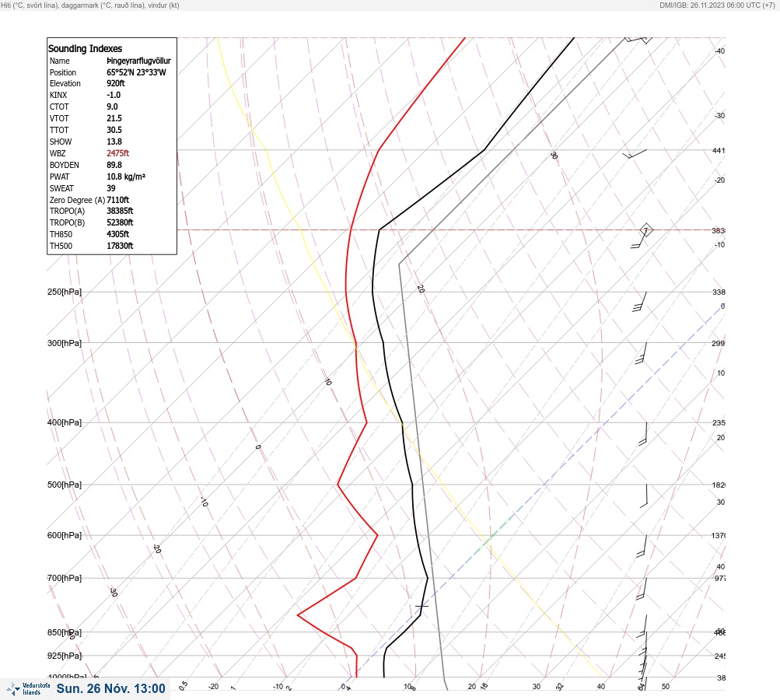780x700 pixels.
Task: Select the station name Þingeyrarflugvöllur
Action: pyautogui.click(x=138, y=61)
